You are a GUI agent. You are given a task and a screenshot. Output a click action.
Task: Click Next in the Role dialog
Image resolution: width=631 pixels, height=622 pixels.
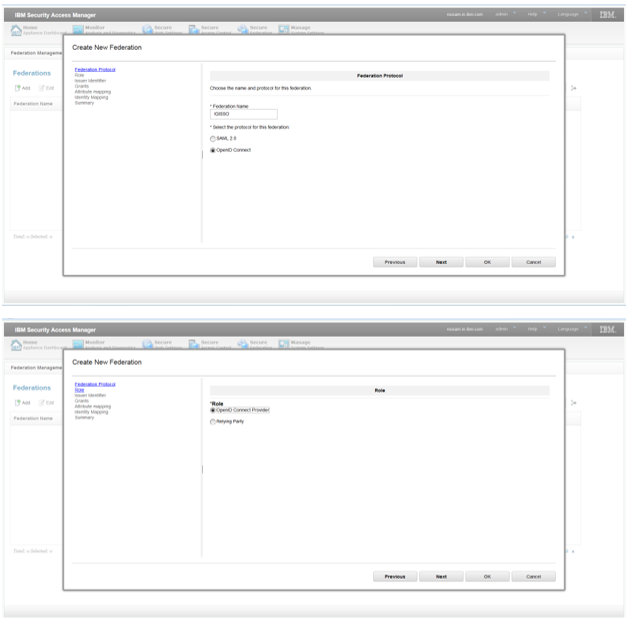(441, 577)
